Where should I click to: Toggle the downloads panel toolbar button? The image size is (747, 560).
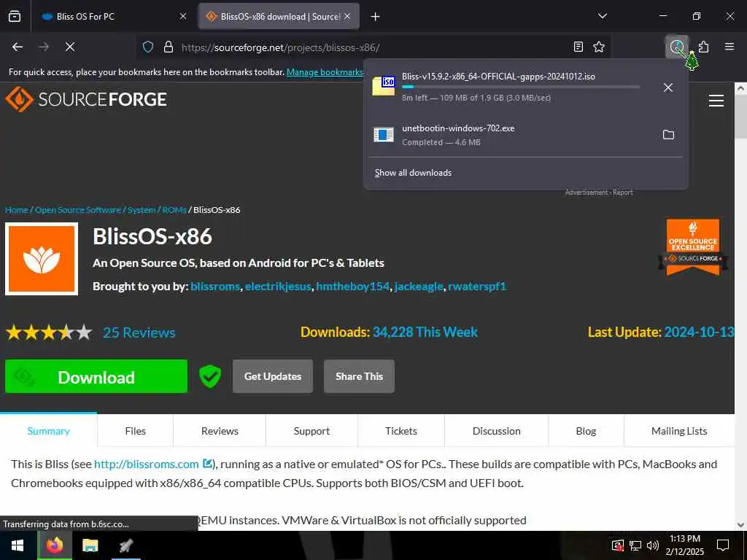click(677, 47)
